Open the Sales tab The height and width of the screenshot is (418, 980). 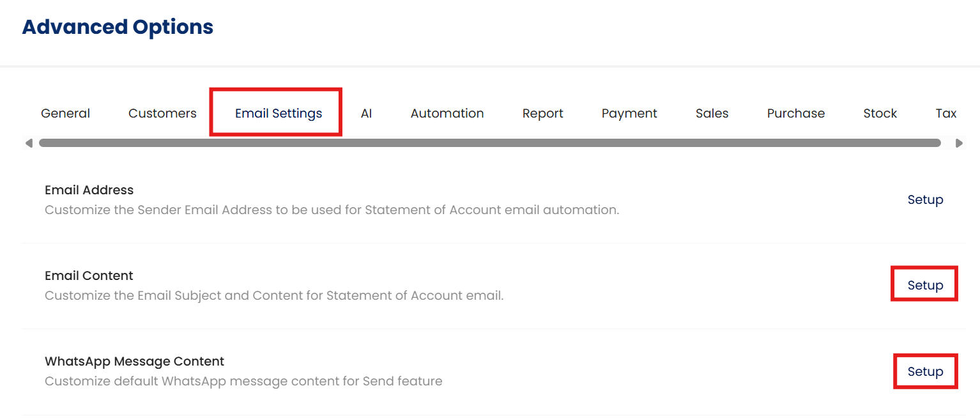[x=712, y=113]
